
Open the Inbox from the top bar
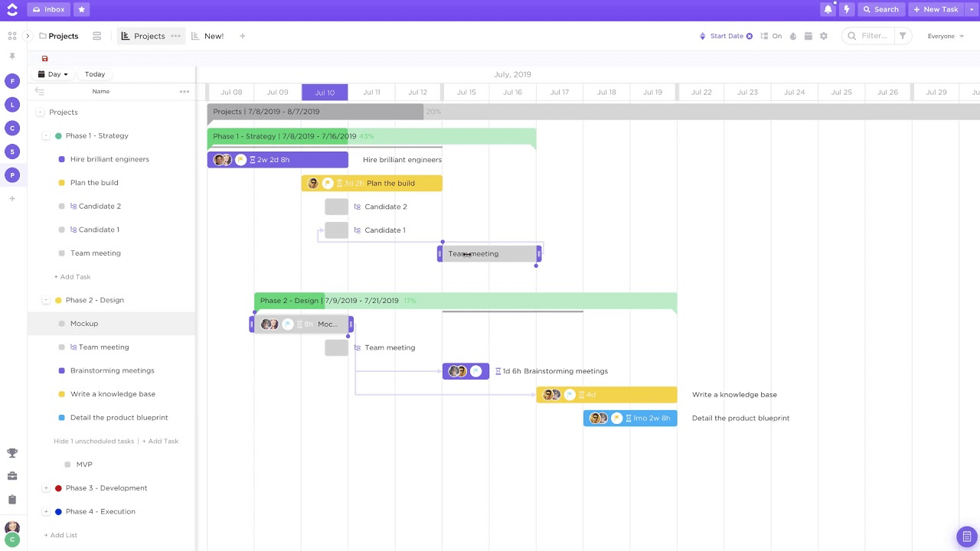coord(48,9)
